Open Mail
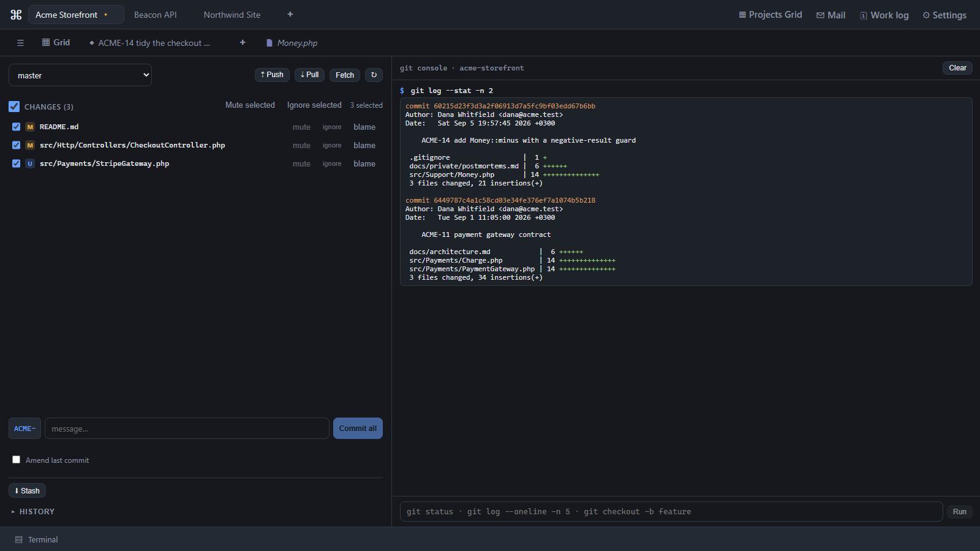Screen dimensions: 980x551 click(831, 15)
